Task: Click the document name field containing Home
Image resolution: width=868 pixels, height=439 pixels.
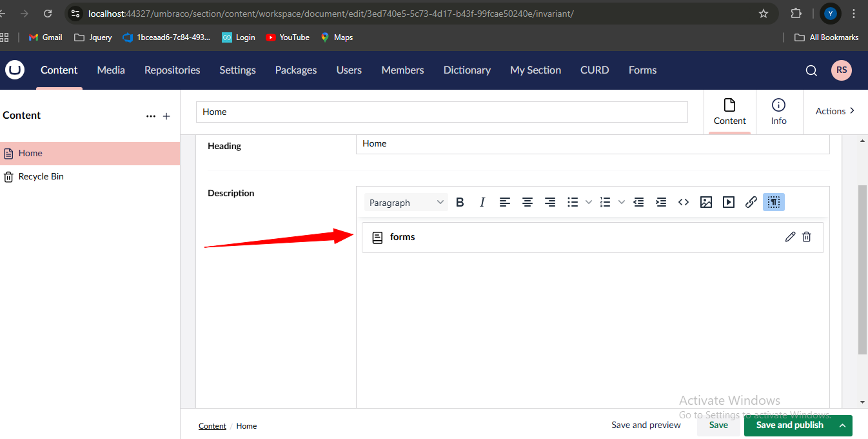Action: [x=442, y=112]
